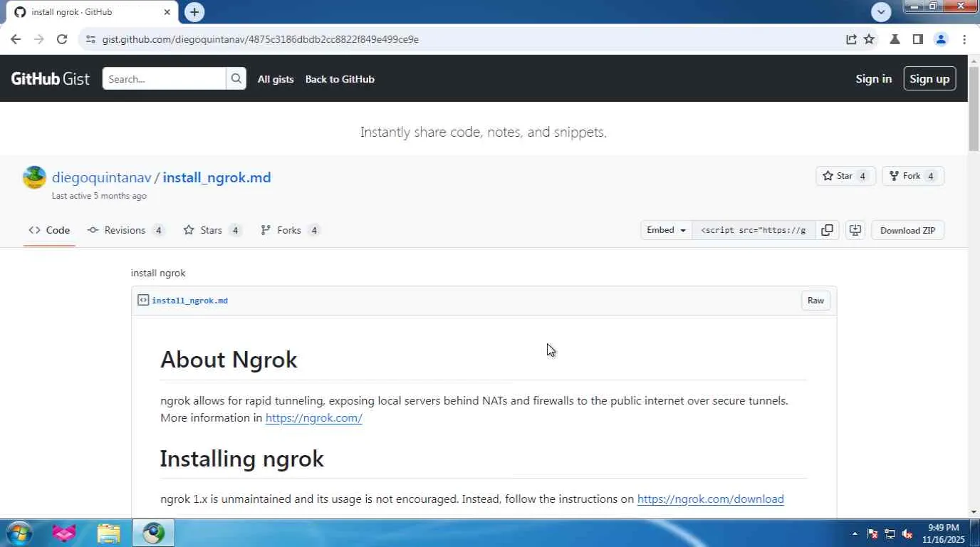
Task: Click the 'Sign up' button
Action: click(x=929, y=78)
